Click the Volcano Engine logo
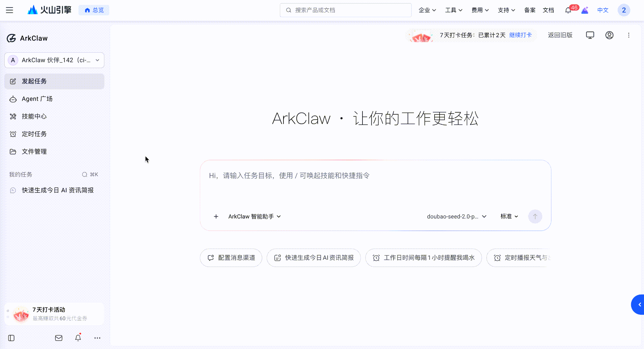This screenshot has width=644, height=349. [x=49, y=10]
